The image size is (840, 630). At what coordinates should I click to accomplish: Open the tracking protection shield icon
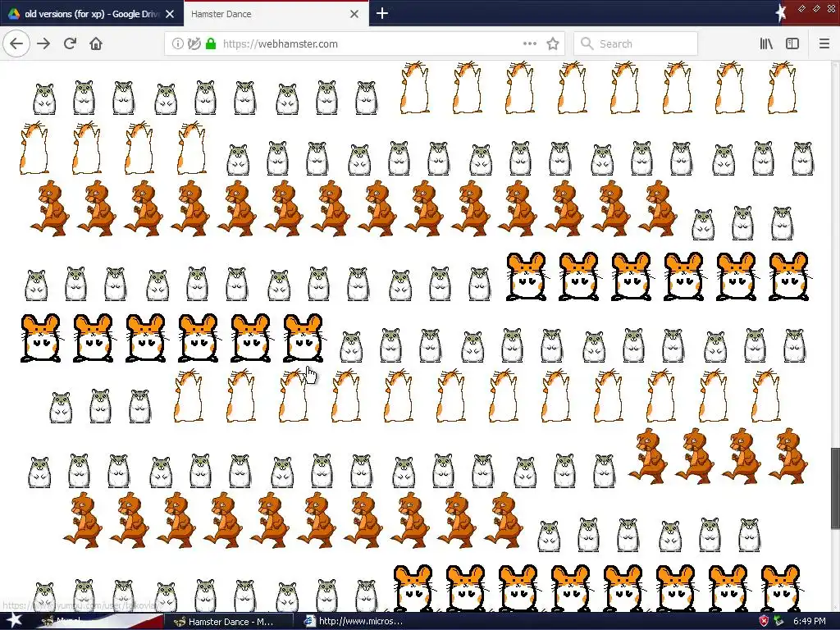pos(194,44)
